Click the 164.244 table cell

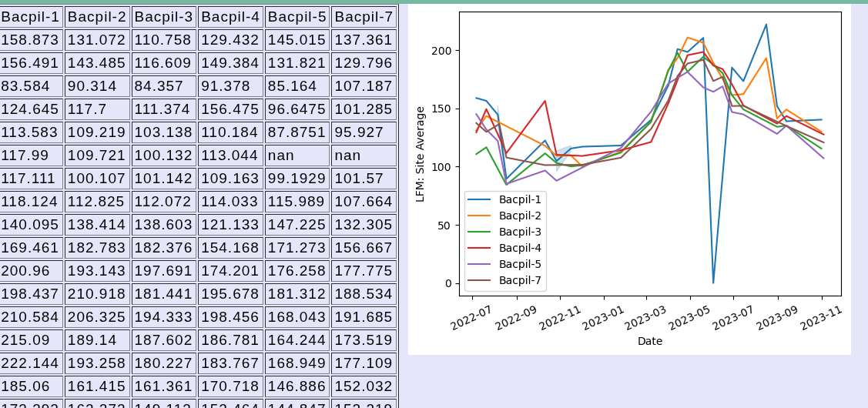tap(297, 340)
